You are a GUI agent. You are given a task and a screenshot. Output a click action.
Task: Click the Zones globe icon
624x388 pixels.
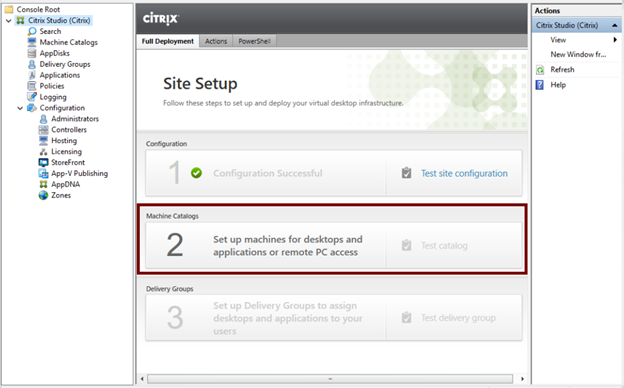[43, 195]
